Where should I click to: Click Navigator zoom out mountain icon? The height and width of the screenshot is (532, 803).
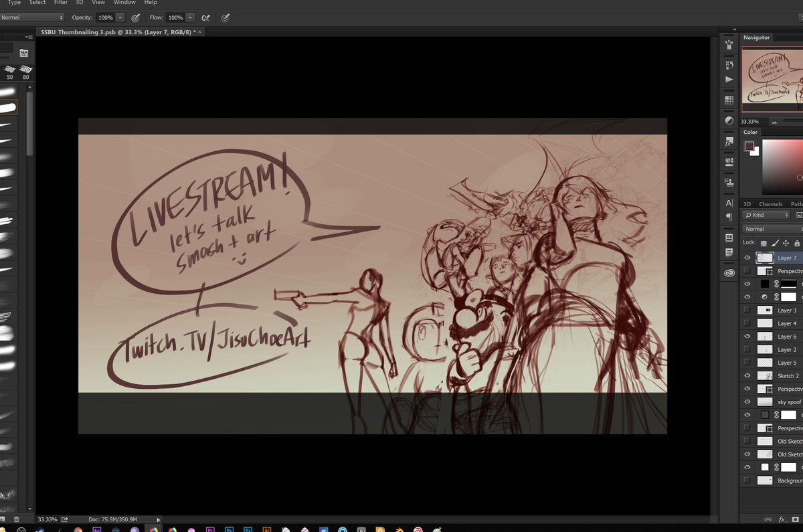click(774, 122)
